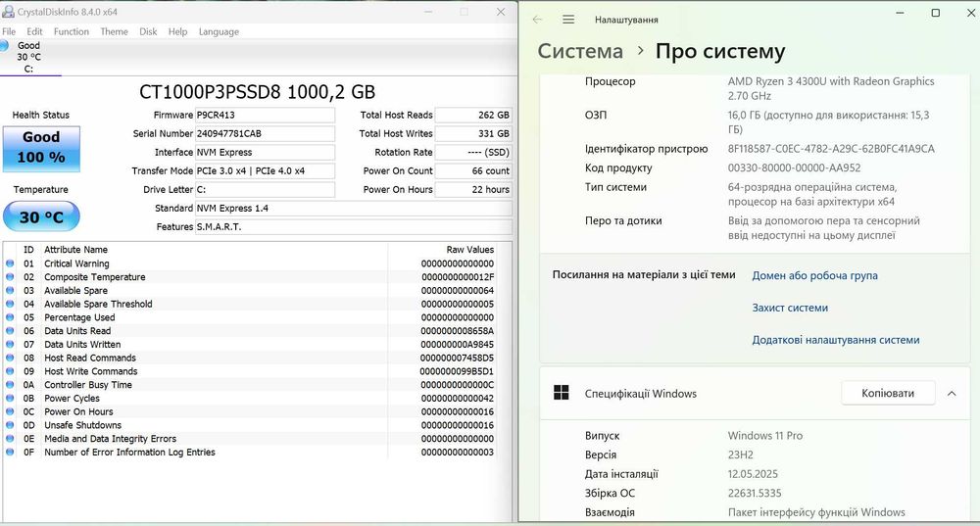Click the Good 100 % health status button
Screen dimensions: 980x526
[41, 149]
